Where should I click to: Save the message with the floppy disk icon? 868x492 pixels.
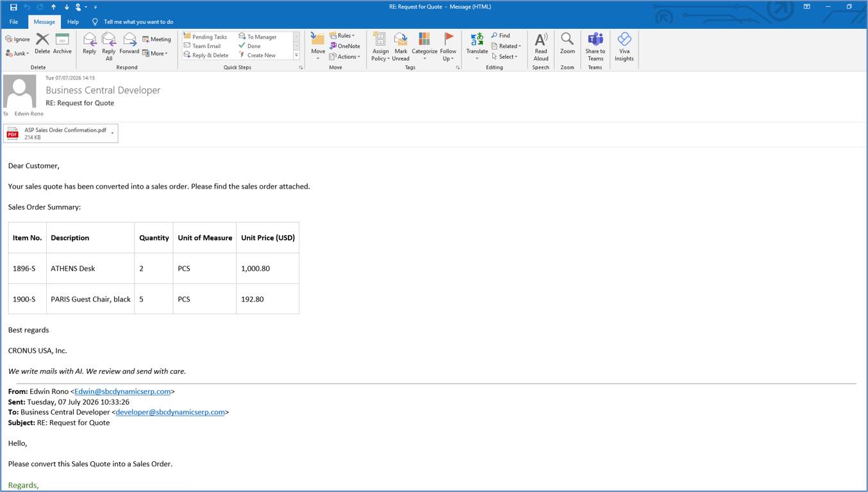(13, 6)
